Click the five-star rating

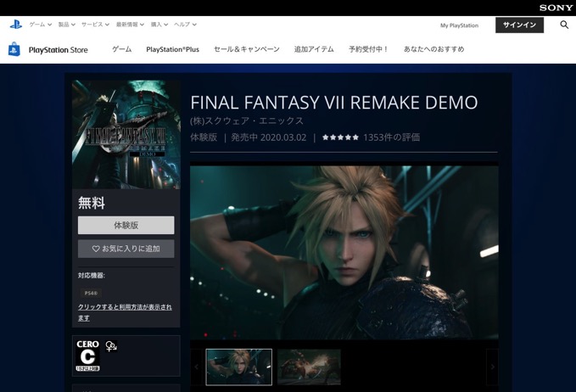[340, 137]
